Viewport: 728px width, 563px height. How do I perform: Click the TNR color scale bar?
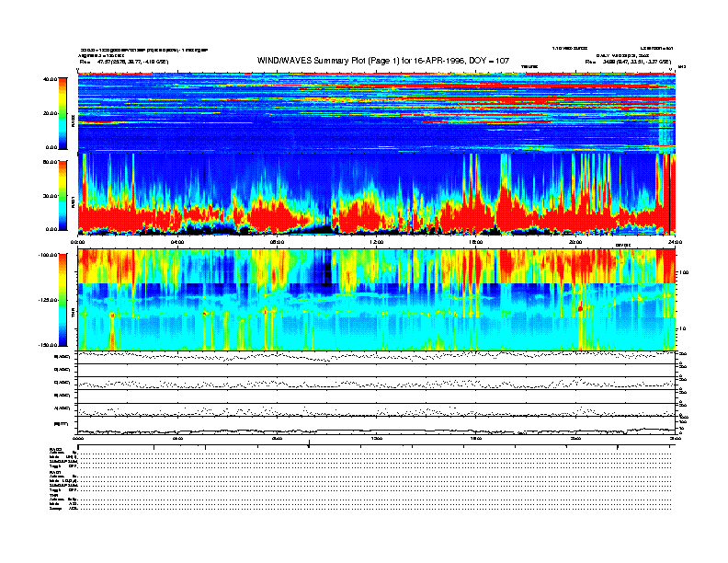click(x=63, y=300)
